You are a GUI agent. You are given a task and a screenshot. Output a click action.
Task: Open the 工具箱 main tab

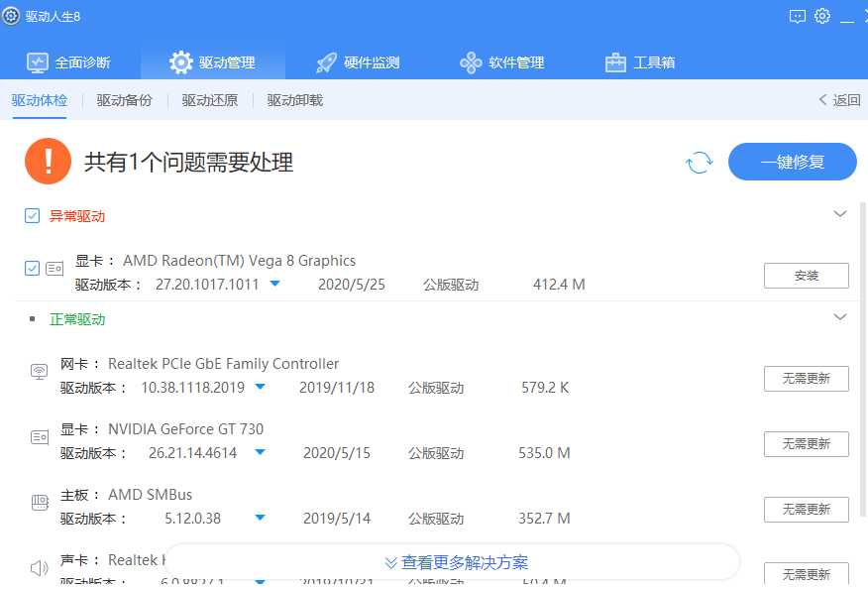[640, 62]
